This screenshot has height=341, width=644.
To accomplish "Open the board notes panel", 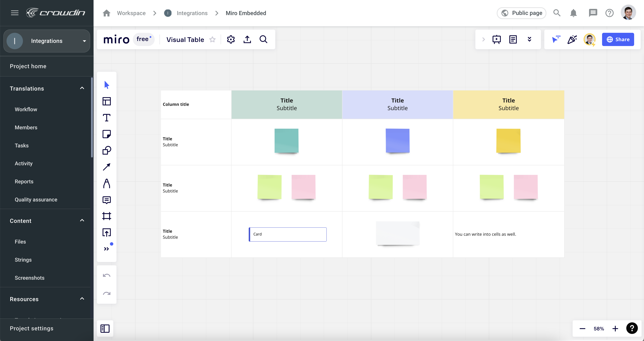I will (x=513, y=39).
